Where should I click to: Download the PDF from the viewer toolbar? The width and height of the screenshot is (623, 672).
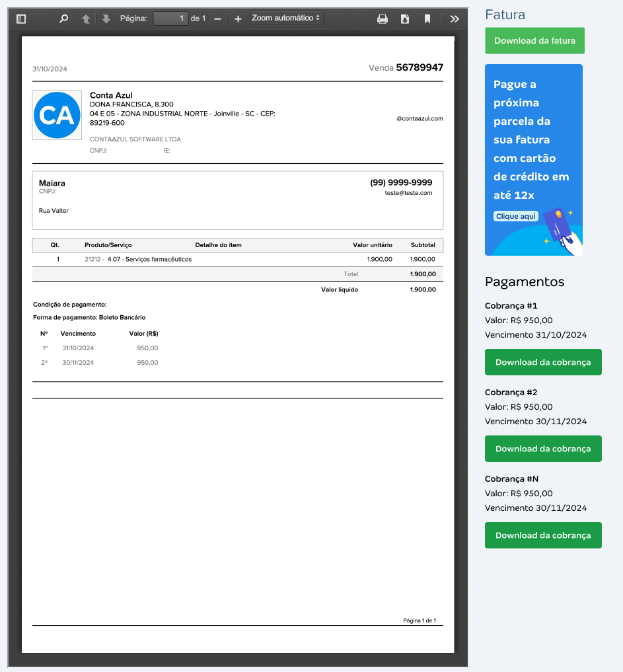tap(405, 19)
